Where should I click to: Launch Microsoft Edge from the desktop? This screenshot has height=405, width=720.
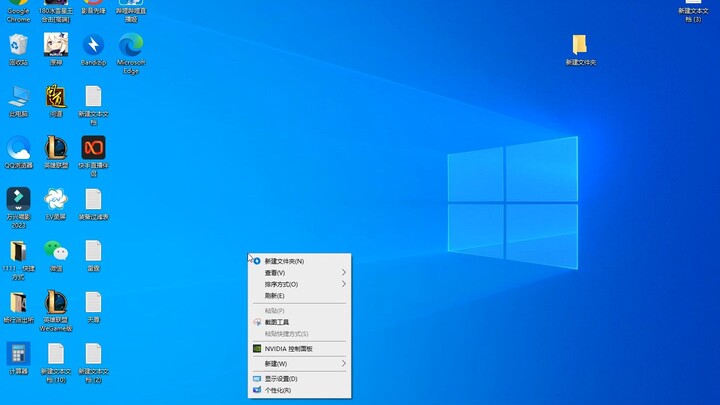click(131, 53)
